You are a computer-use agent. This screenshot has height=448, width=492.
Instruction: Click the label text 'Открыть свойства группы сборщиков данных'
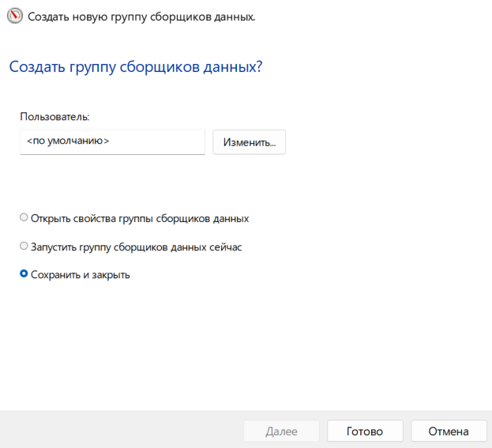[140, 219]
